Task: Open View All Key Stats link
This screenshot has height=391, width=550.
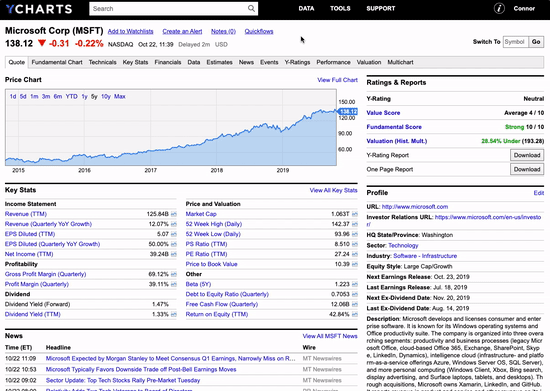Action: [x=333, y=190]
